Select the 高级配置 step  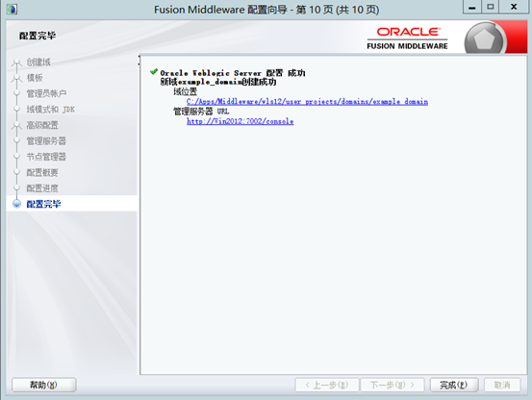pos(42,125)
